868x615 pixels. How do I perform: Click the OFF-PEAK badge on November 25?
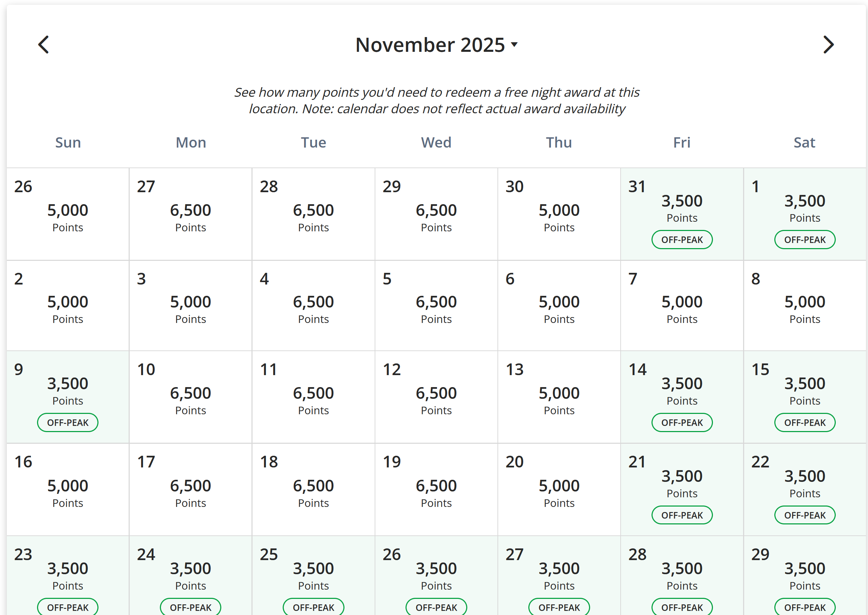pyautogui.click(x=314, y=607)
